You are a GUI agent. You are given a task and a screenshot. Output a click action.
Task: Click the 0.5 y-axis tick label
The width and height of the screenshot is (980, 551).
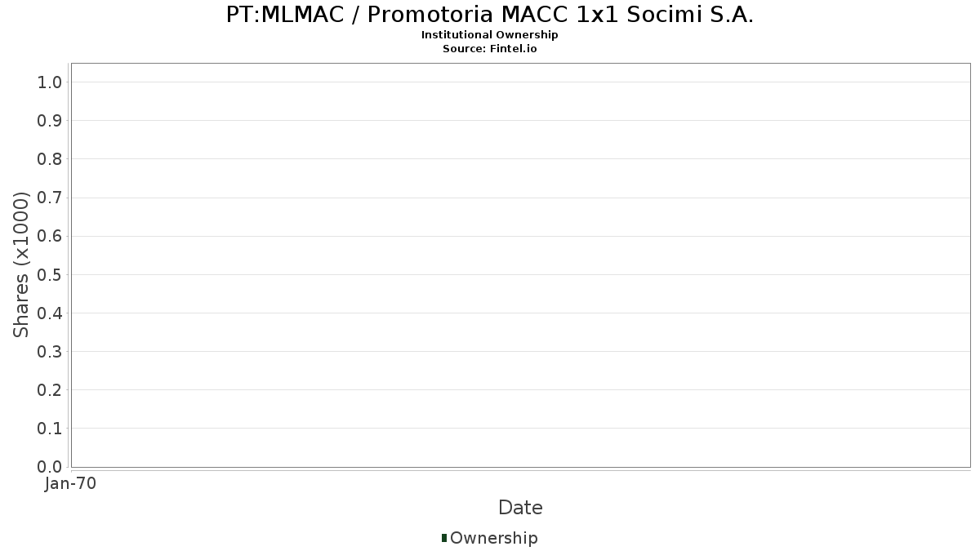pyautogui.click(x=50, y=274)
